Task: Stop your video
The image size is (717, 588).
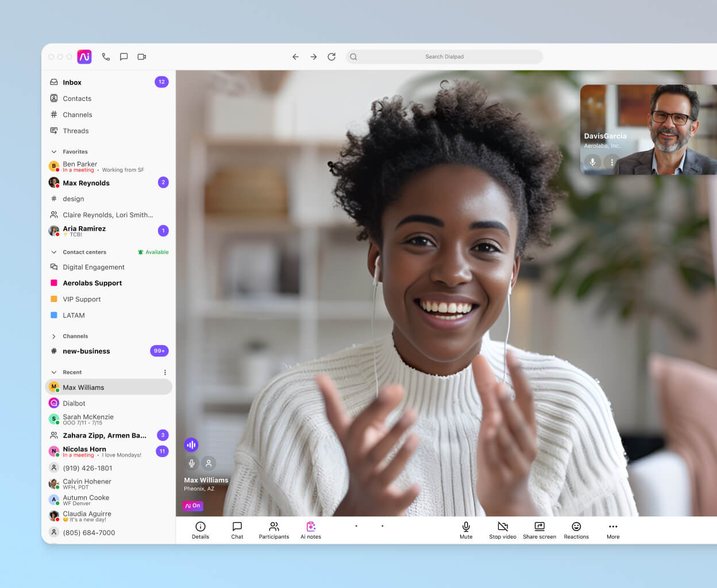Action: [x=502, y=529]
